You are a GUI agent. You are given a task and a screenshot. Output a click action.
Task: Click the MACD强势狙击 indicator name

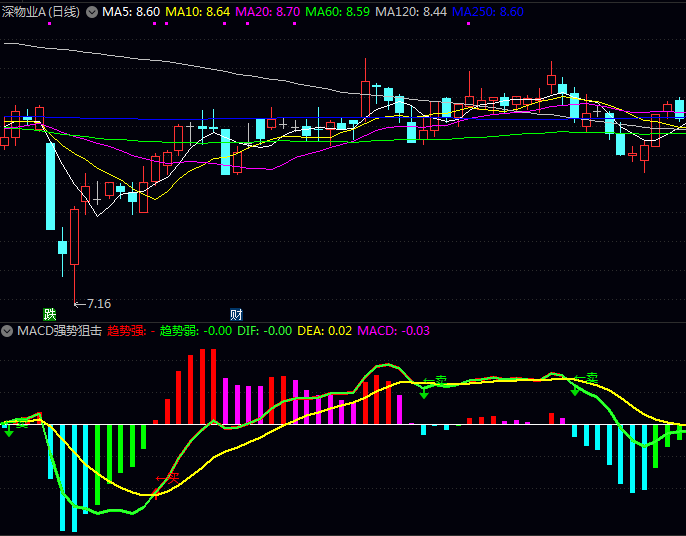[x=59, y=330]
